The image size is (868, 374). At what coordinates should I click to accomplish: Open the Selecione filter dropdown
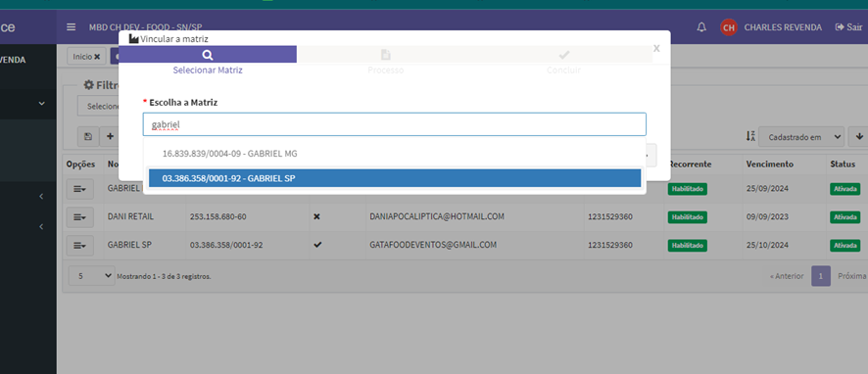pyautogui.click(x=99, y=106)
